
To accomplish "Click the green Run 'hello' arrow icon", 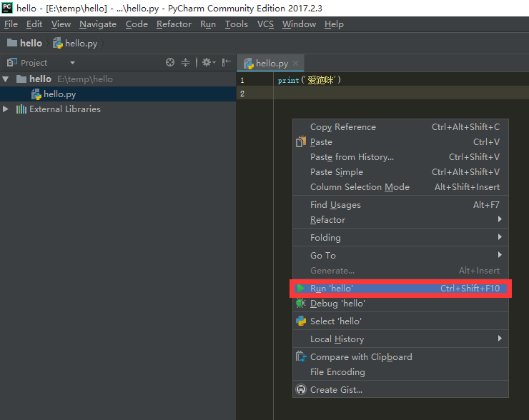I will [300, 288].
